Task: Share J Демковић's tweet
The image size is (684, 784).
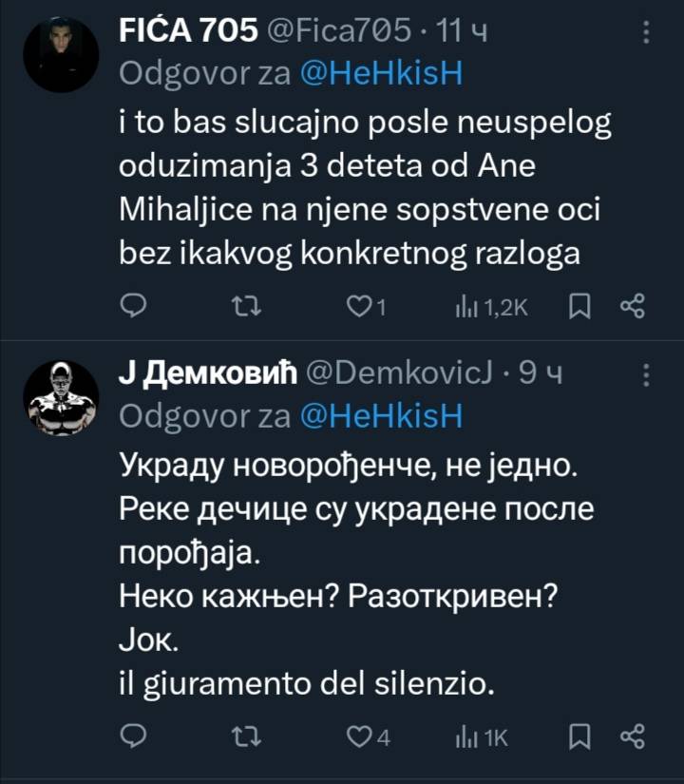Action: point(633,736)
